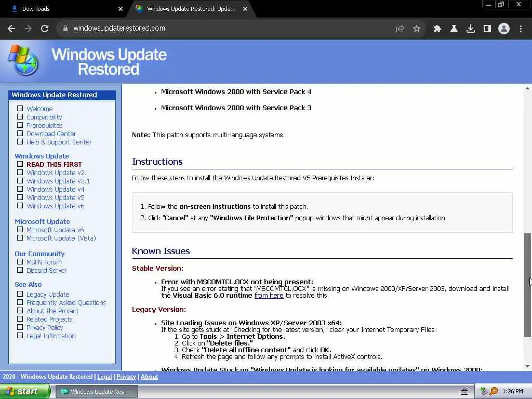
Task: Click the scrollbar down arrow
Action: click(527, 366)
